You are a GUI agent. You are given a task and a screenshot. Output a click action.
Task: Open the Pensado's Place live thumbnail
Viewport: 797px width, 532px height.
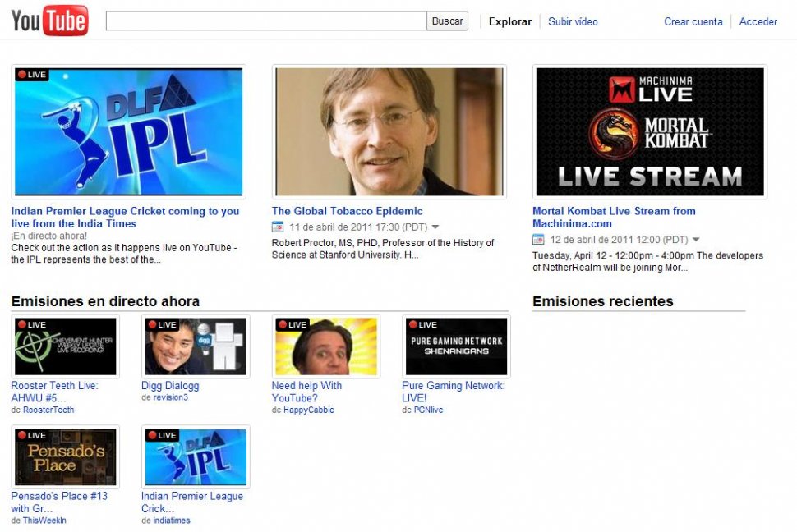(65, 456)
